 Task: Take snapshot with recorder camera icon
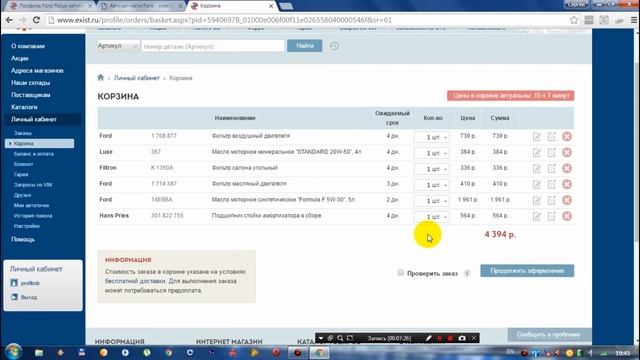tap(462, 338)
